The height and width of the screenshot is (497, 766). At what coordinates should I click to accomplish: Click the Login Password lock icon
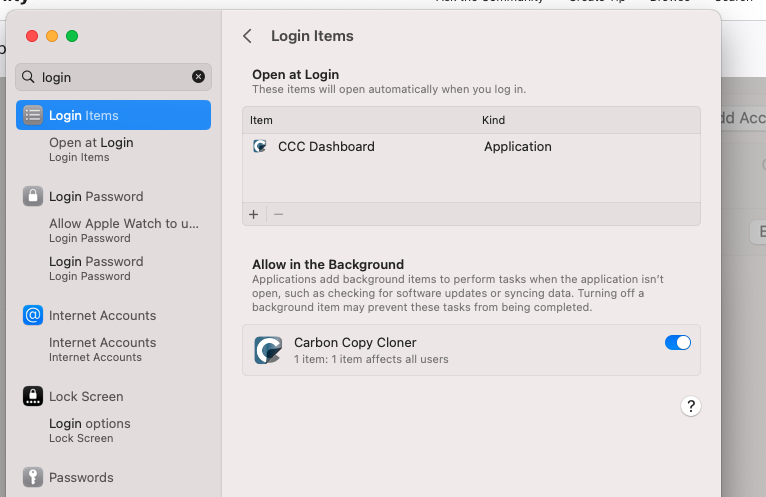coord(33,196)
